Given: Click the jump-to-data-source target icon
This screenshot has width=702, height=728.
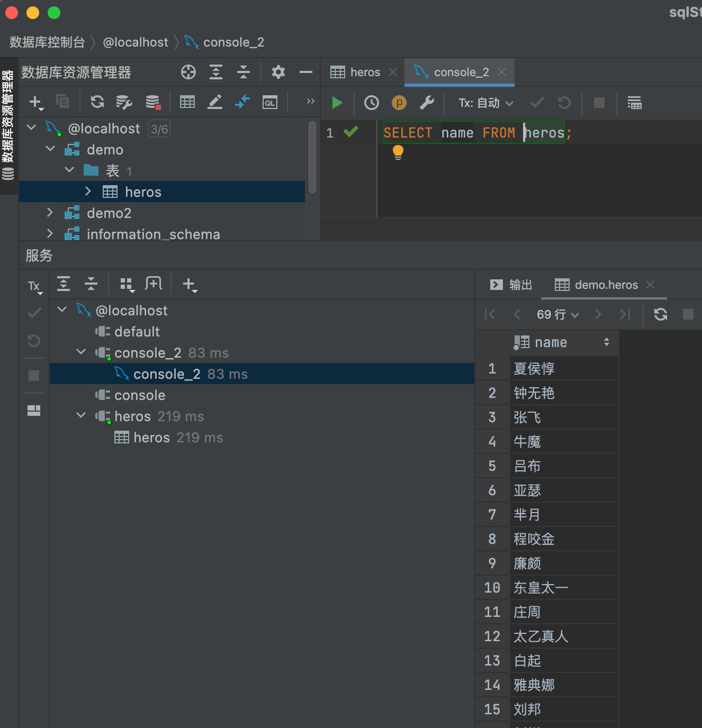Looking at the screenshot, I should click(188, 72).
